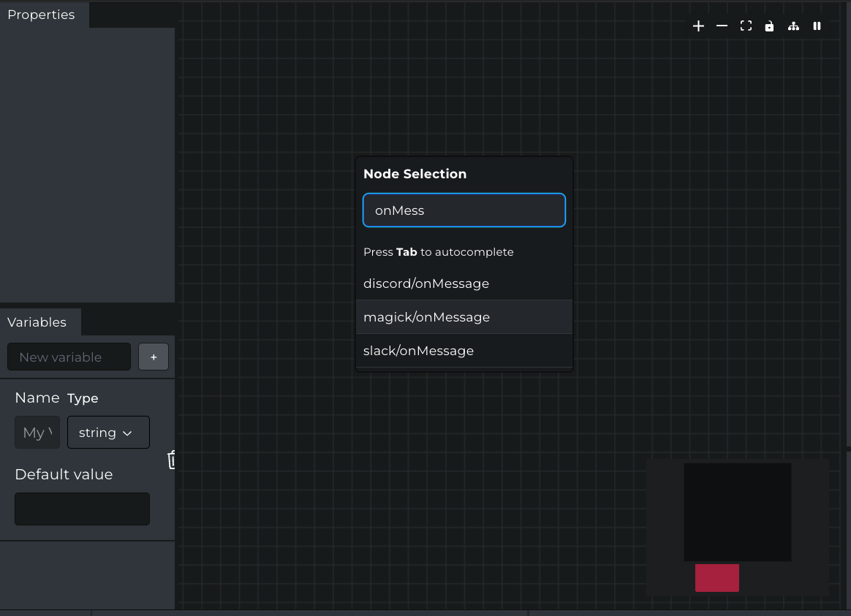Switch to the Properties tab
The image size is (851, 616).
click(x=41, y=15)
